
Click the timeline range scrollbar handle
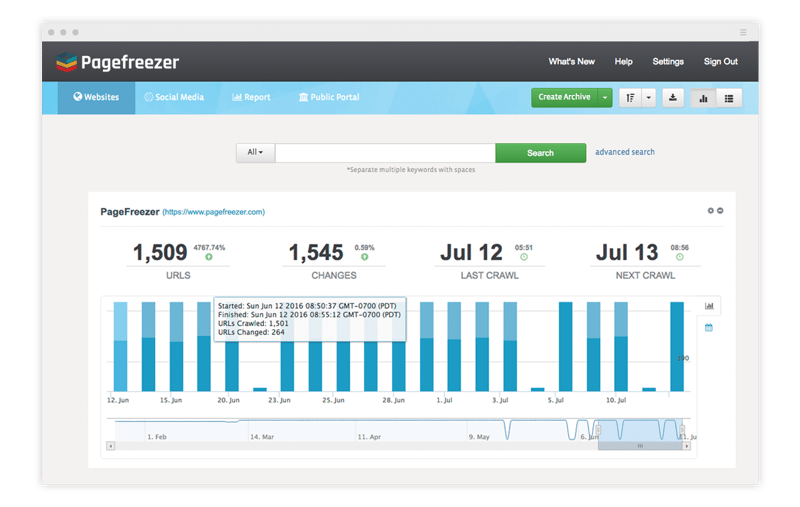640,446
